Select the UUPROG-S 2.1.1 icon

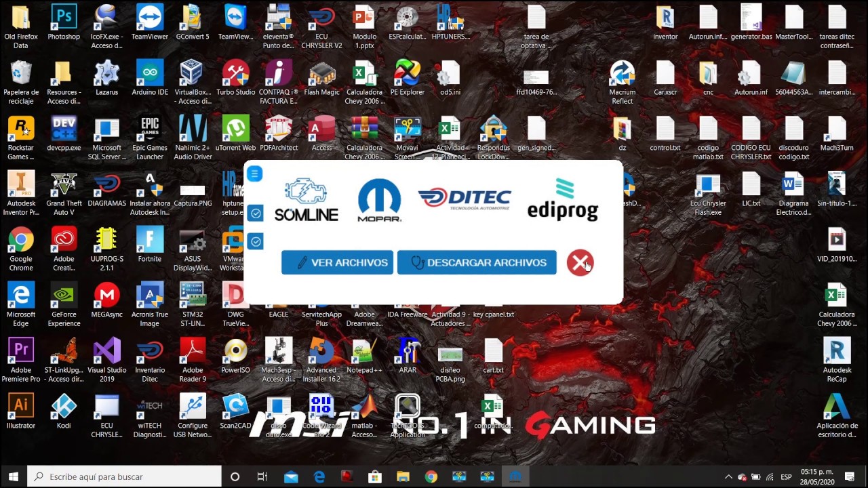[106, 249]
